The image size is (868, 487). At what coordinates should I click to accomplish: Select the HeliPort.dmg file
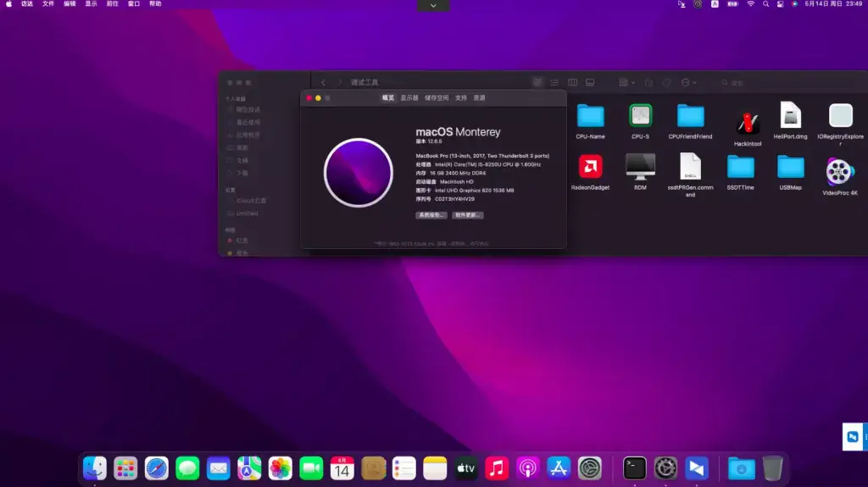(x=791, y=115)
